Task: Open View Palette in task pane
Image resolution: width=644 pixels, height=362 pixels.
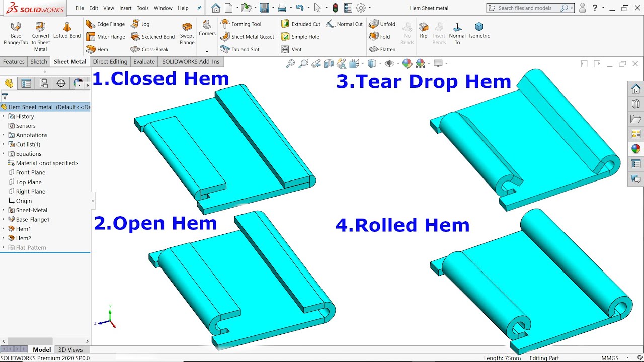Action: tap(636, 134)
